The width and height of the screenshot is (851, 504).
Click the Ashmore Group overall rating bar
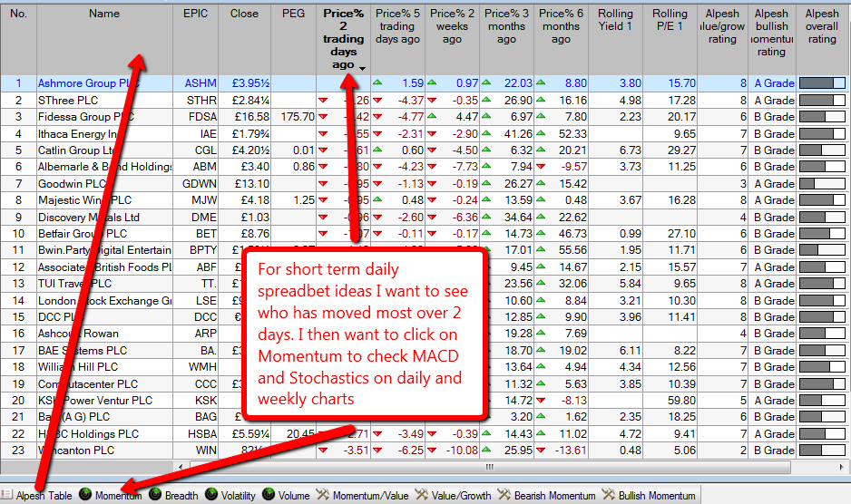point(822,83)
